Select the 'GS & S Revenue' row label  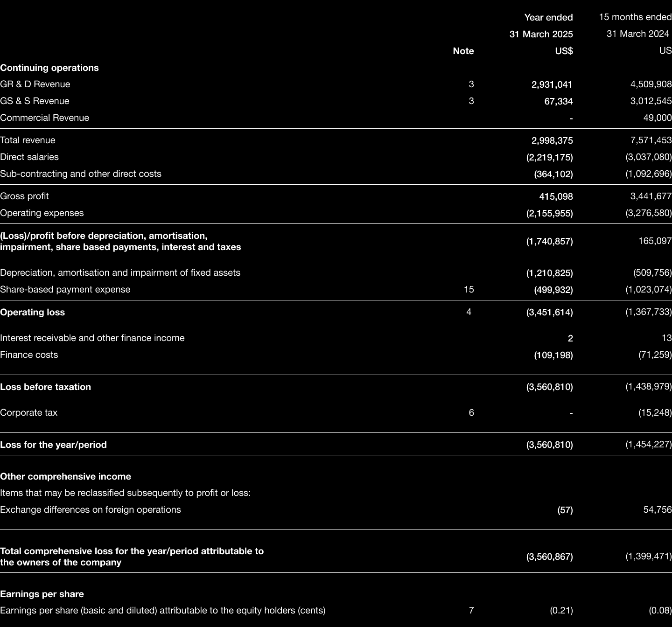click(x=35, y=101)
